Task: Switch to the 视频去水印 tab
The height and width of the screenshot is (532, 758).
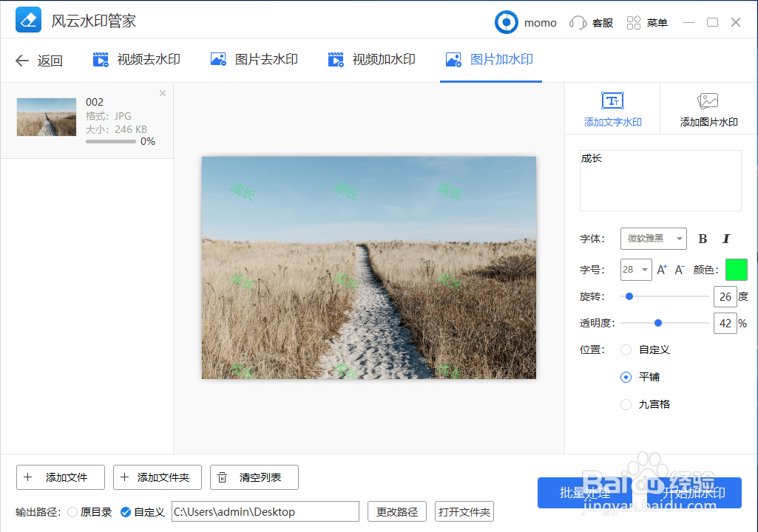Action: tap(135, 60)
